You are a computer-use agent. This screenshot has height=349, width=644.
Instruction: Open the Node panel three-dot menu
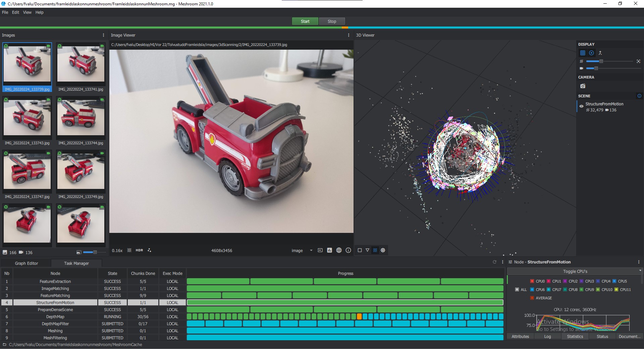pos(639,262)
